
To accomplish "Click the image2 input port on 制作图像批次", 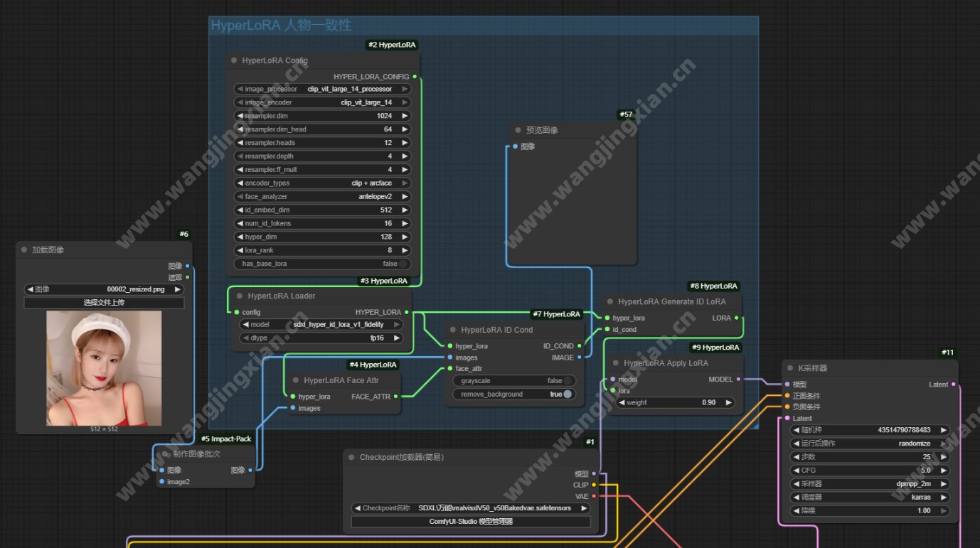I will tap(162, 481).
